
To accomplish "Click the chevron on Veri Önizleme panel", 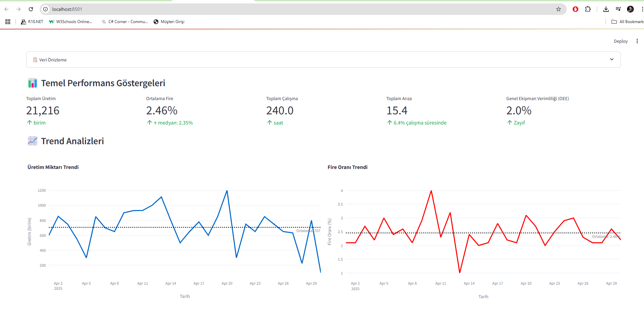I will [x=612, y=59].
